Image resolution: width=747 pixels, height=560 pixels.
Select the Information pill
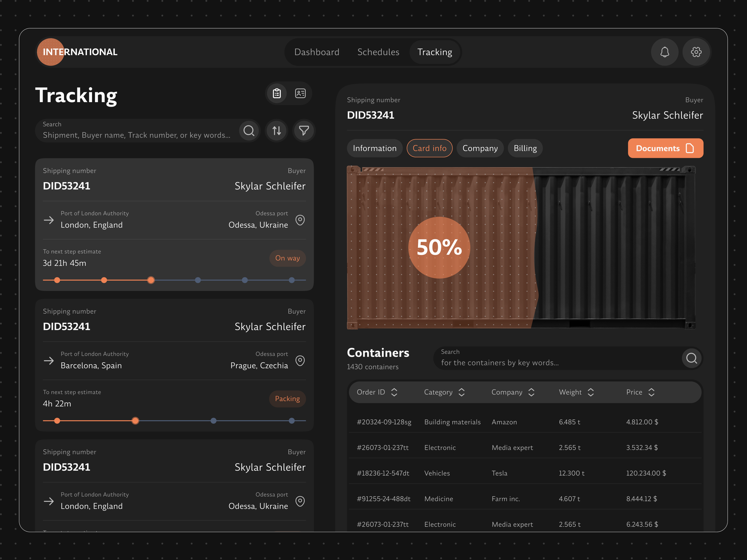[x=375, y=148]
